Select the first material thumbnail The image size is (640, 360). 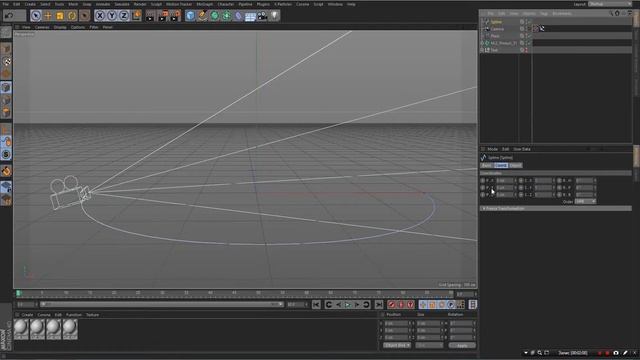pyautogui.click(x=21, y=329)
